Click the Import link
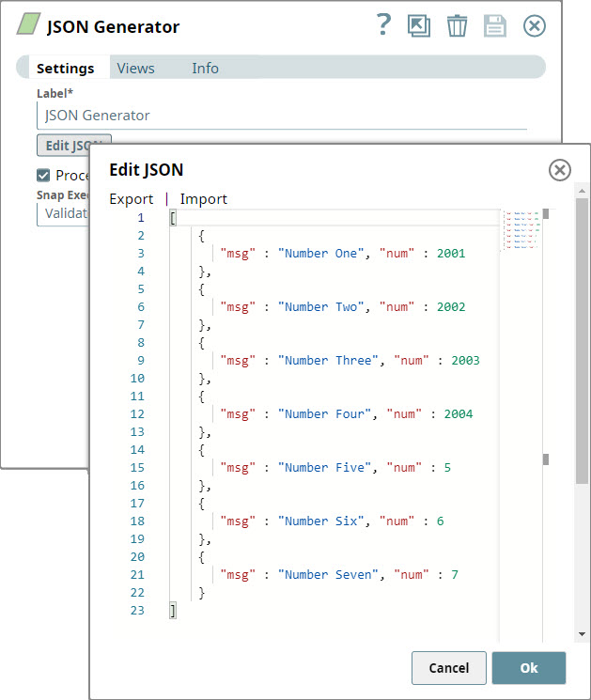 tap(204, 199)
